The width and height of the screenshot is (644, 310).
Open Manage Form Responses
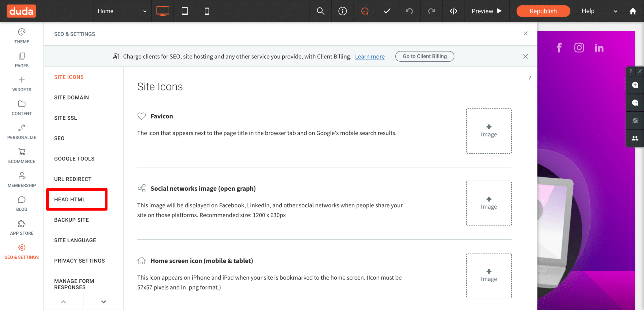tap(74, 284)
